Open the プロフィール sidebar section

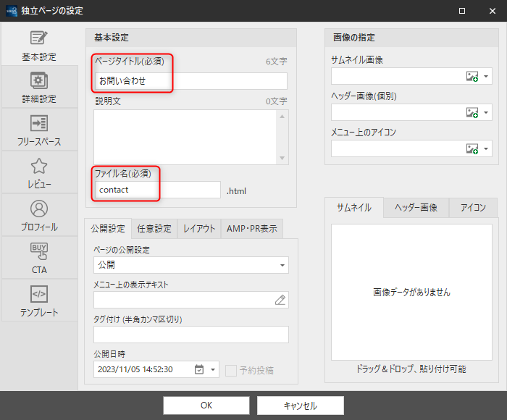pos(38,215)
